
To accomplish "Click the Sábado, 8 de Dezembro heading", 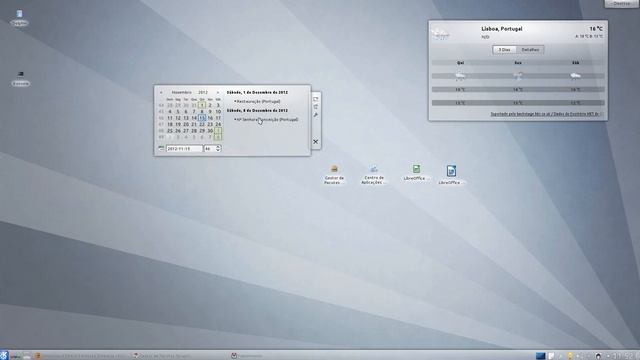I will click(257, 111).
